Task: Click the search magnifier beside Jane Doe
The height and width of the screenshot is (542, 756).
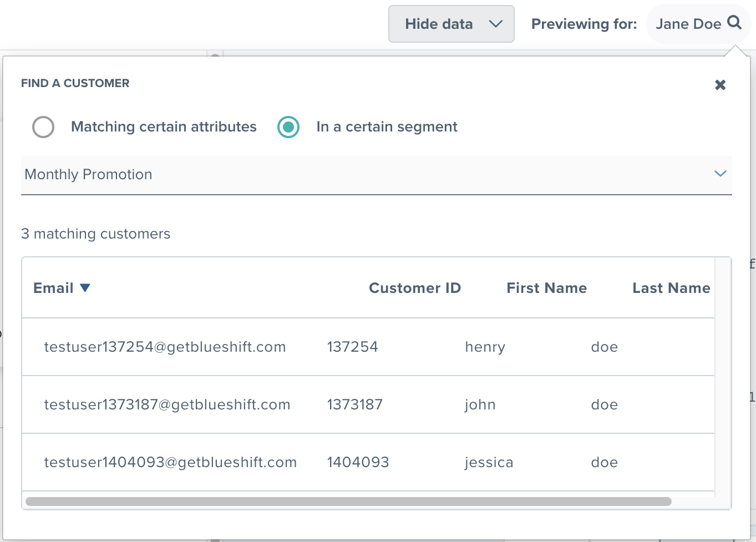Action: [734, 23]
